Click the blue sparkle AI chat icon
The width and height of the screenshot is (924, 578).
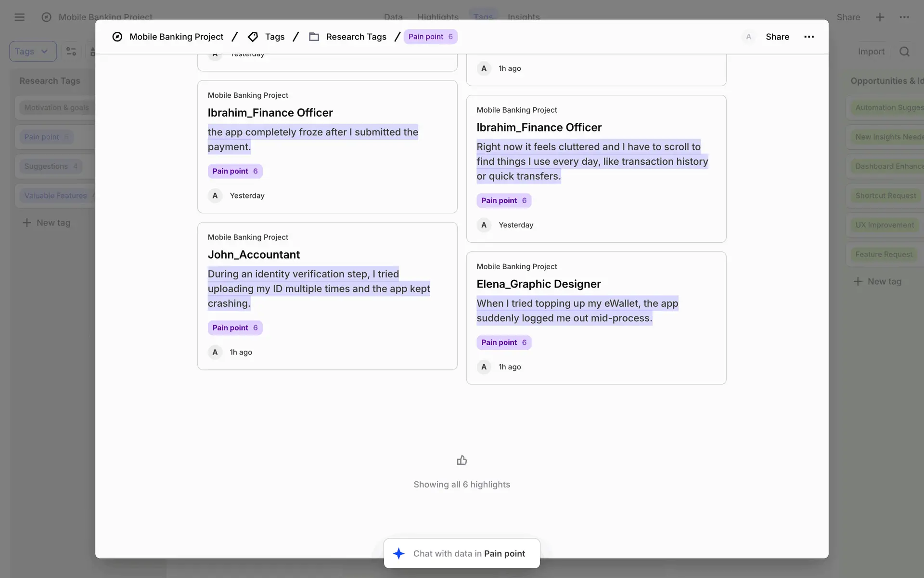398,553
